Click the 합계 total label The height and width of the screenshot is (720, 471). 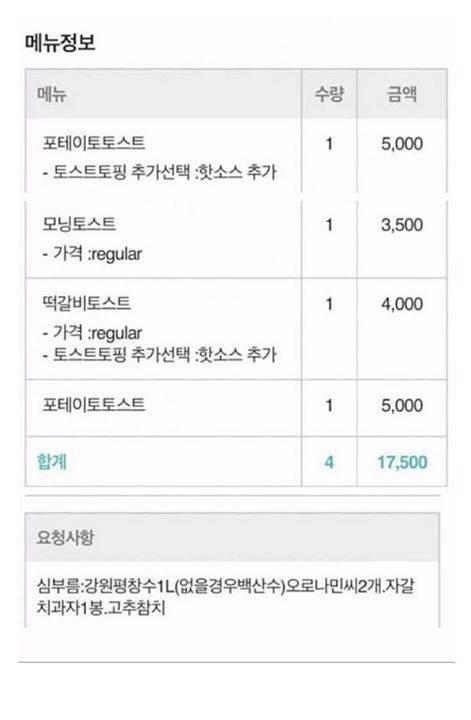pos(52,461)
